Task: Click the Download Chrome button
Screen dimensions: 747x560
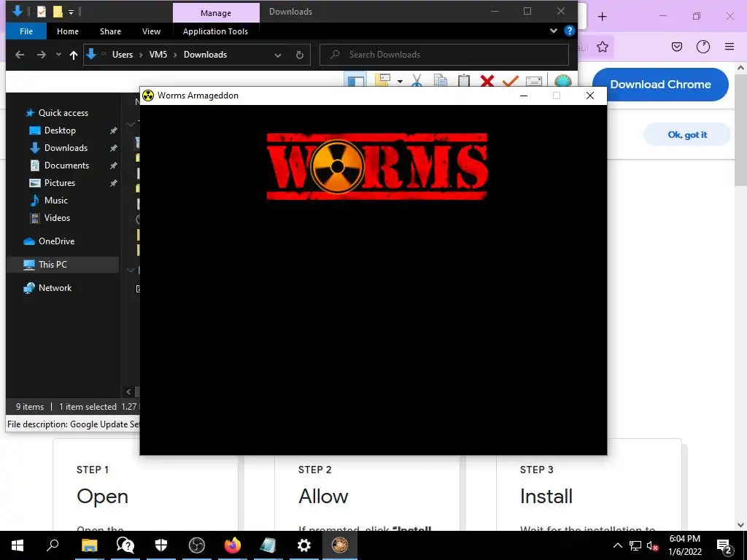Action: point(660,85)
